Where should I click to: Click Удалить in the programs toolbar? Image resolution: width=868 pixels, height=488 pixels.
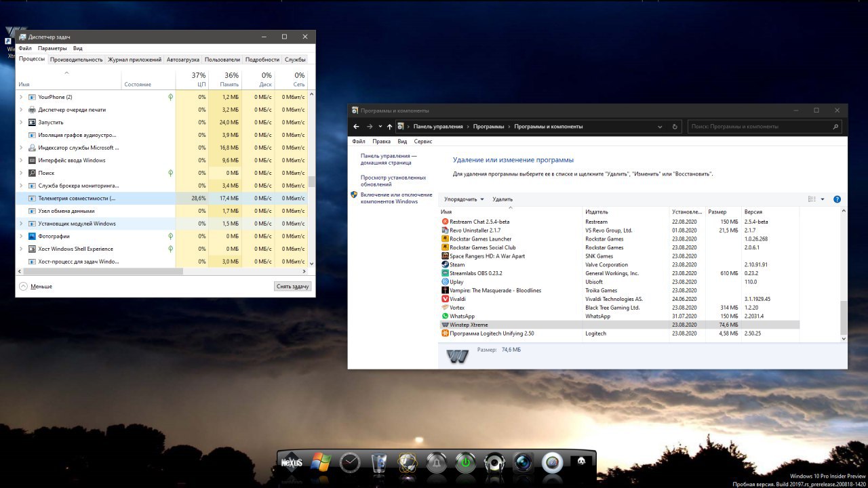coord(502,199)
